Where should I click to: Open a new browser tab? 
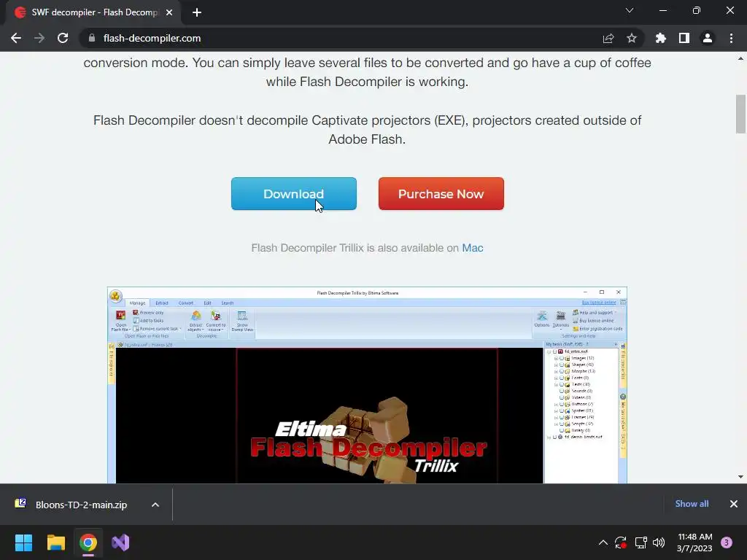click(x=197, y=12)
